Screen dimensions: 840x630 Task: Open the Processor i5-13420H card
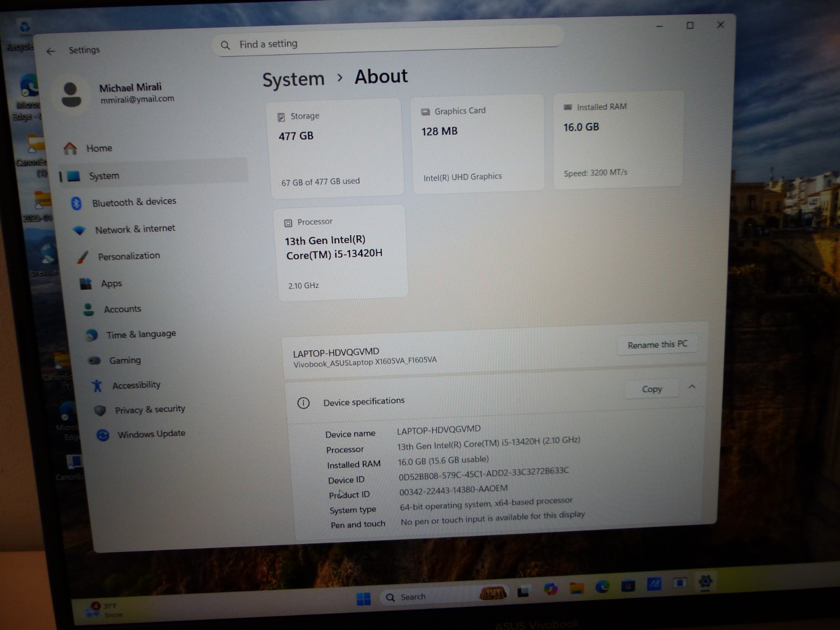[342, 253]
